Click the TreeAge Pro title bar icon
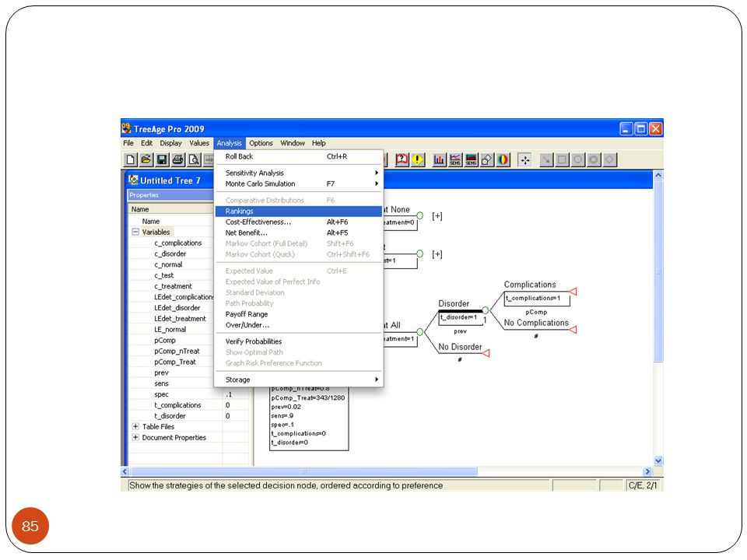This screenshot has width=747, height=560. (126, 128)
